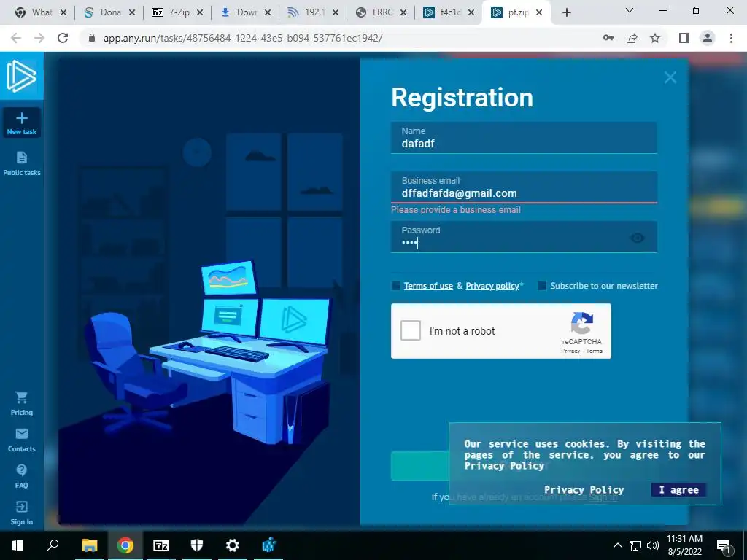Viewport: 747px width, 560px height.
Task: Open Windows Security shield icon
Action: pos(197,545)
